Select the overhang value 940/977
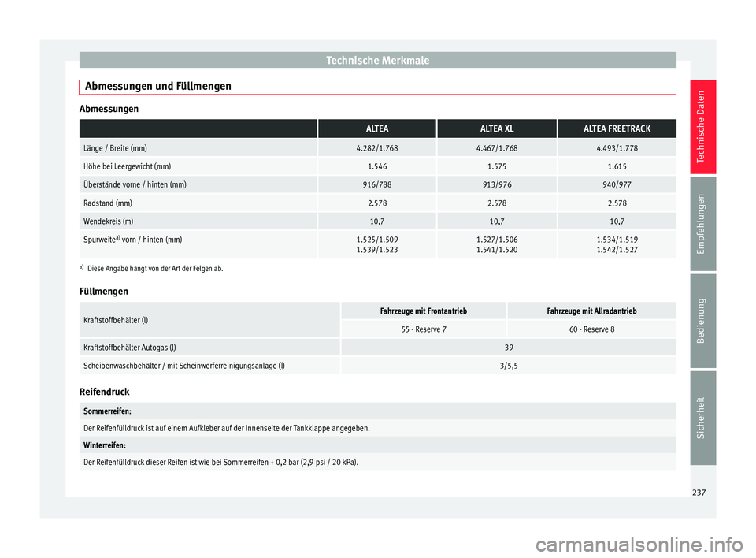The width and height of the screenshot is (756, 558). pyautogui.click(x=617, y=185)
